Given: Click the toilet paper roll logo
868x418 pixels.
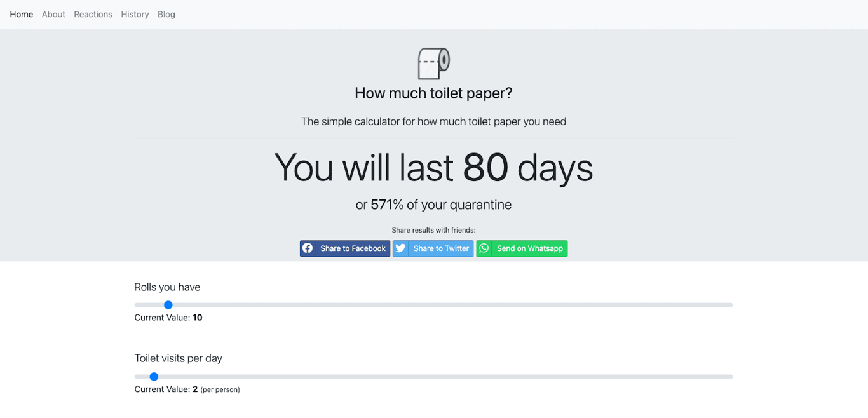Looking at the screenshot, I should (x=433, y=64).
